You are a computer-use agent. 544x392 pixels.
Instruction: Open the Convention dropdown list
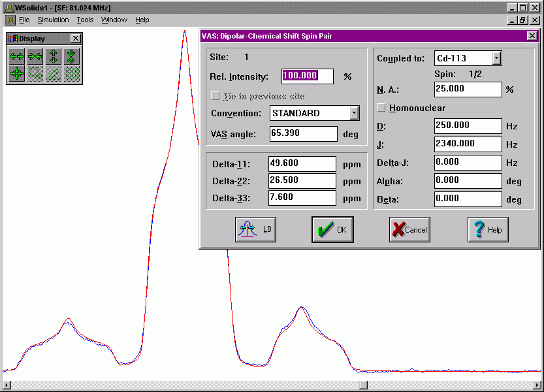355,112
